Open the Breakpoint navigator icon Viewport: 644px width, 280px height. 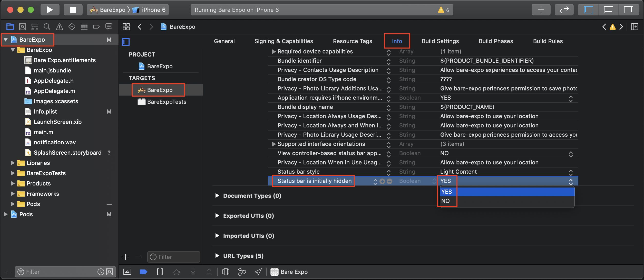tap(96, 27)
